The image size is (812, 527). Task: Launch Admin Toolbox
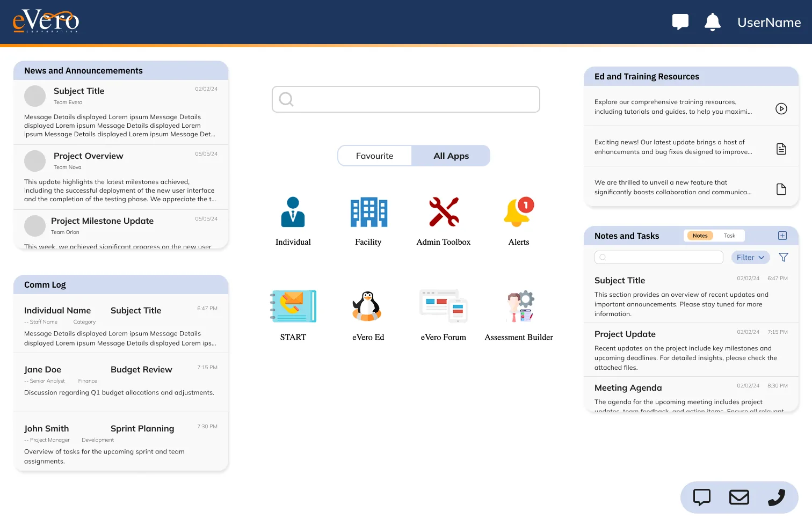tap(444, 221)
